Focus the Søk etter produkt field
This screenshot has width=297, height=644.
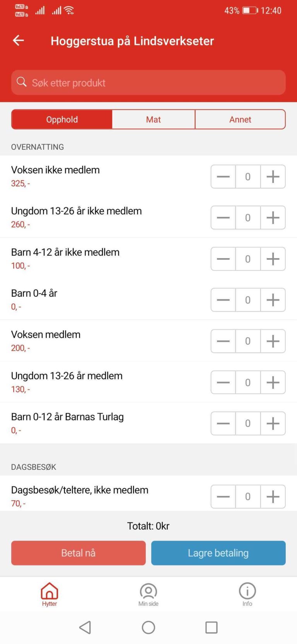pyautogui.click(x=148, y=82)
